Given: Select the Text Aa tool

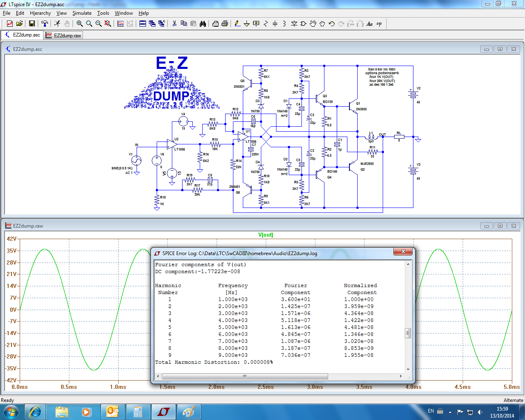Looking at the screenshot, I should 370,24.
